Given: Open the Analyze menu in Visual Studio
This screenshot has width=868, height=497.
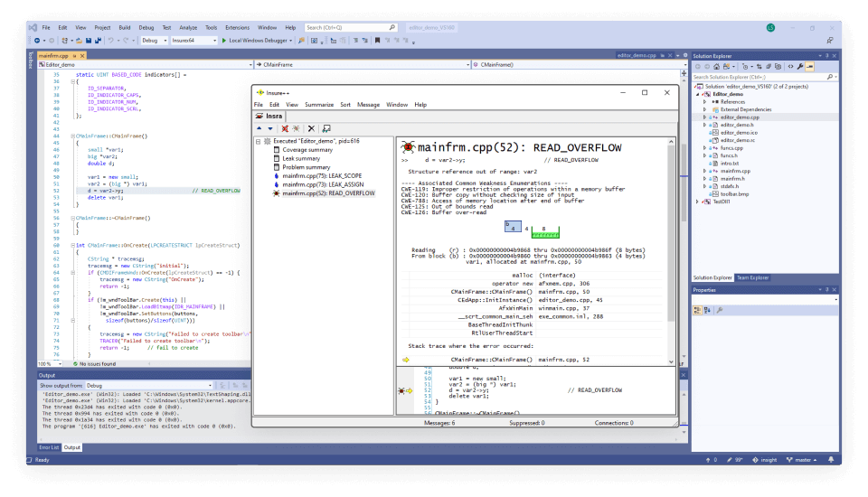Looking at the screenshot, I should (x=188, y=27).
